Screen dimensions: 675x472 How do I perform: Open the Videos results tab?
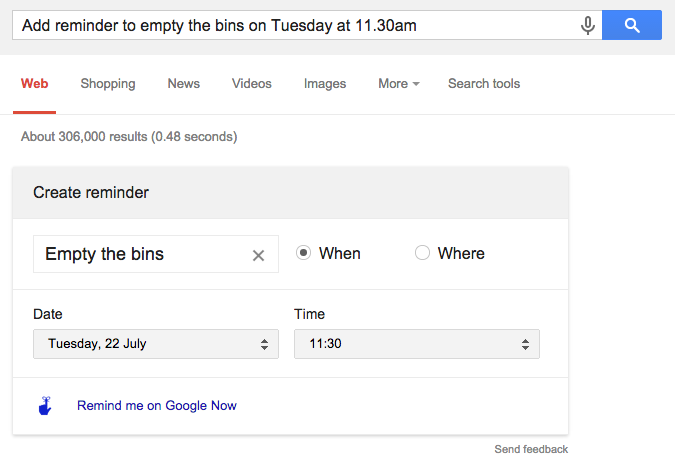click(252, 84)
